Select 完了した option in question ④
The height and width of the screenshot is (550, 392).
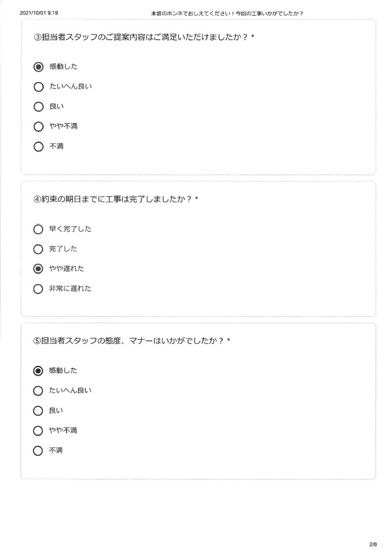[x=38, y=249]
